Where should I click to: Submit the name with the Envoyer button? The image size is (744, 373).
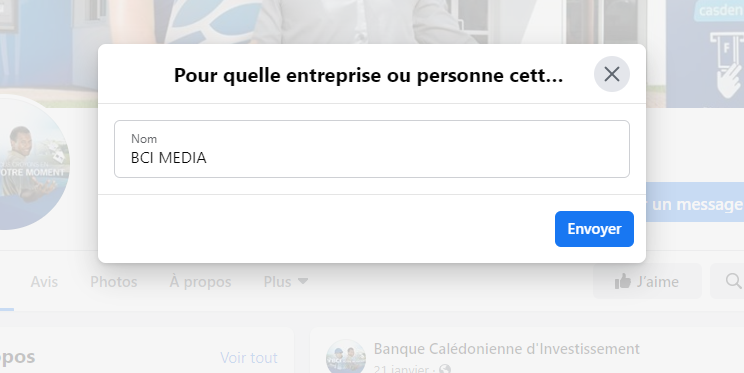click(x=594, y=229)
